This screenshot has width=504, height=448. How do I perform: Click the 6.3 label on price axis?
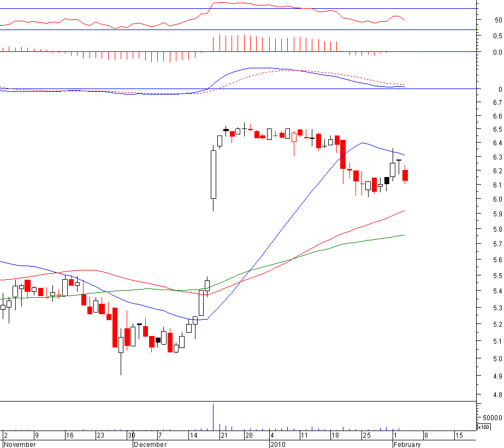point(497,157)
